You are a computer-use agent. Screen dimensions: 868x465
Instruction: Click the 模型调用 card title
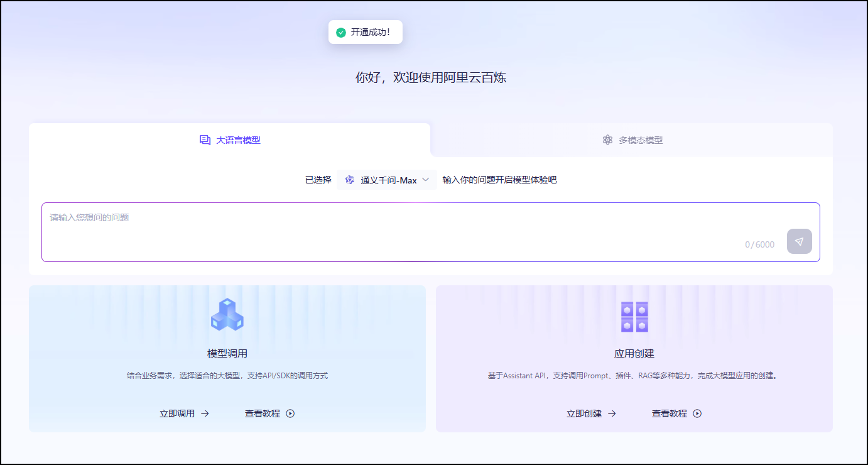tap(227, 354)
